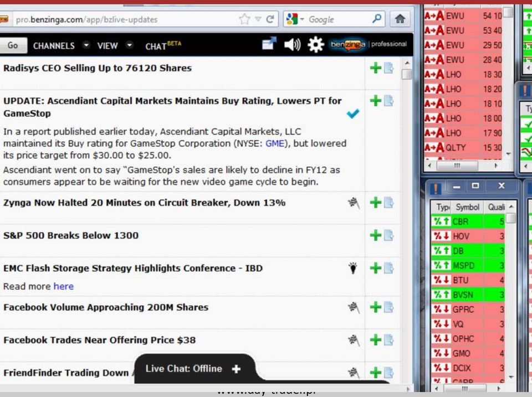The width and height of the screenshot is (532, 397).
Task: Add Zynga halted story with plus icon
Action: pos(376,203)
